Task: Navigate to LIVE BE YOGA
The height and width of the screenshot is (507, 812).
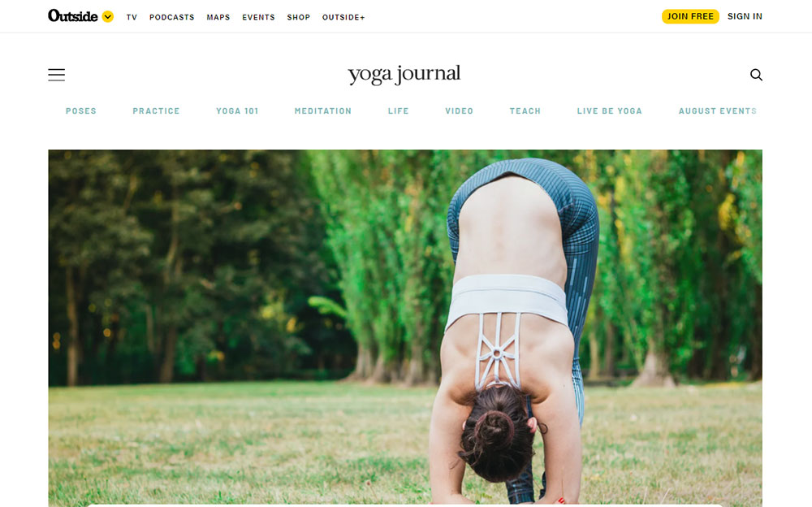Action: click(610, 111)
